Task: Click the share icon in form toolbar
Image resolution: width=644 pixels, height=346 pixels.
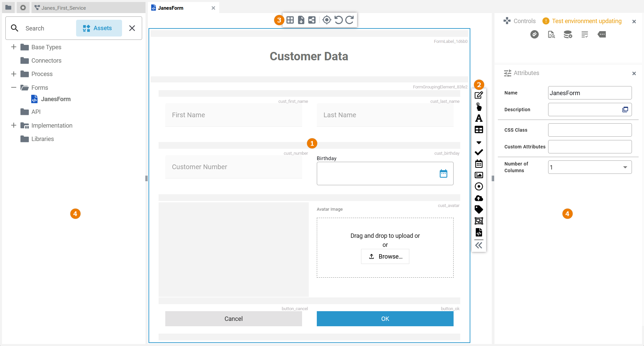Action: 312,20
